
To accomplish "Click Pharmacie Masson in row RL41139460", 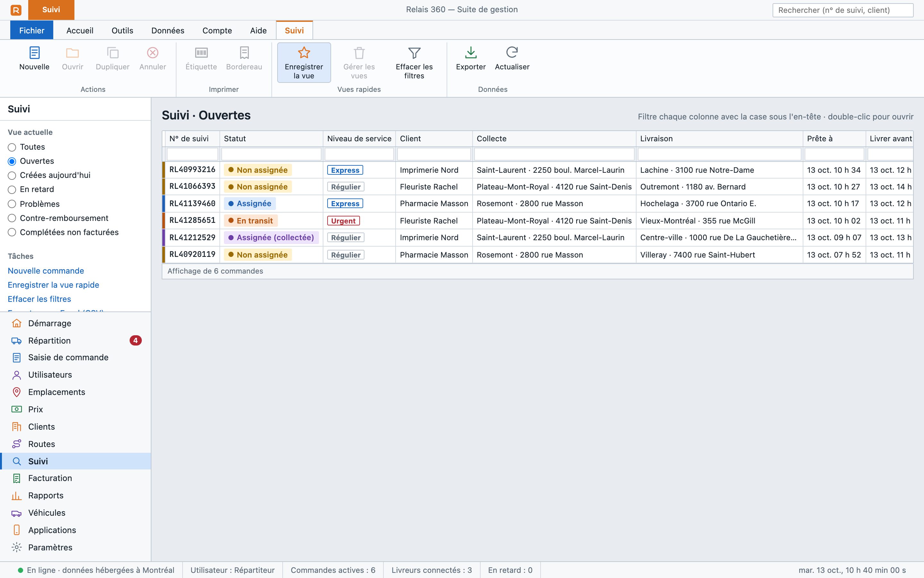I will point(434,204).
